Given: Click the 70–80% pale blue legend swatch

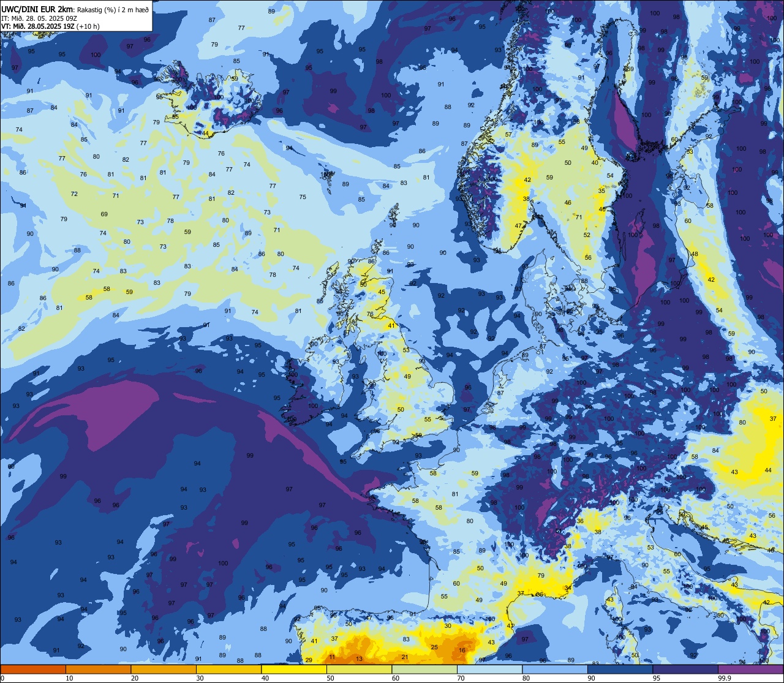Looking at the screenshot, I should [489, 669].
